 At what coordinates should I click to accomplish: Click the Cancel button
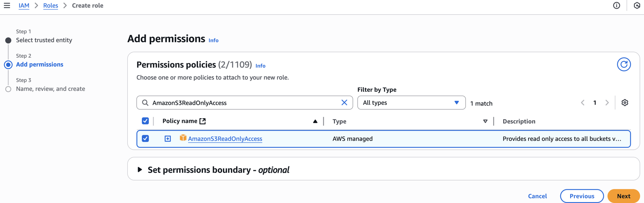click(537, 196)
